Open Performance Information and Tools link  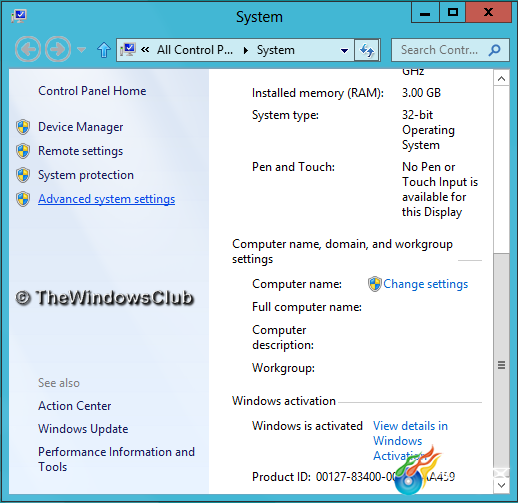tap(116, 459)
